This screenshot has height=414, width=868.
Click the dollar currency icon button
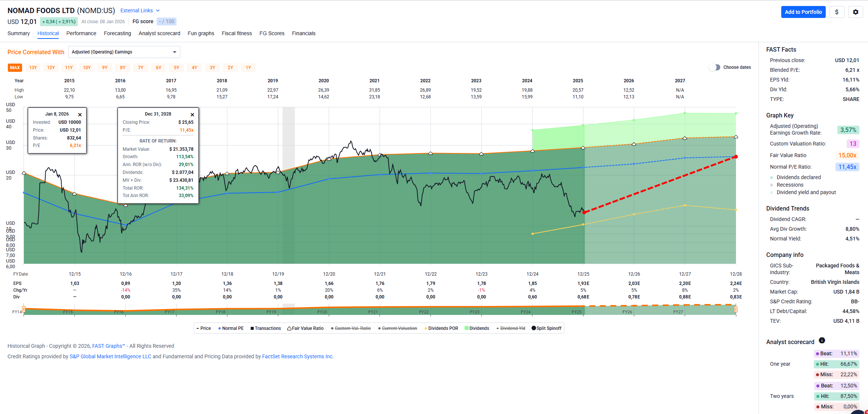point(837,12)
